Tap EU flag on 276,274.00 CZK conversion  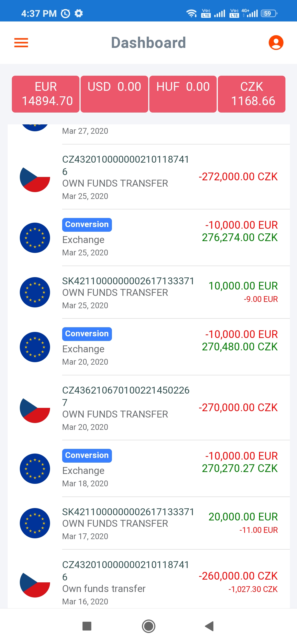click(35, 238)
